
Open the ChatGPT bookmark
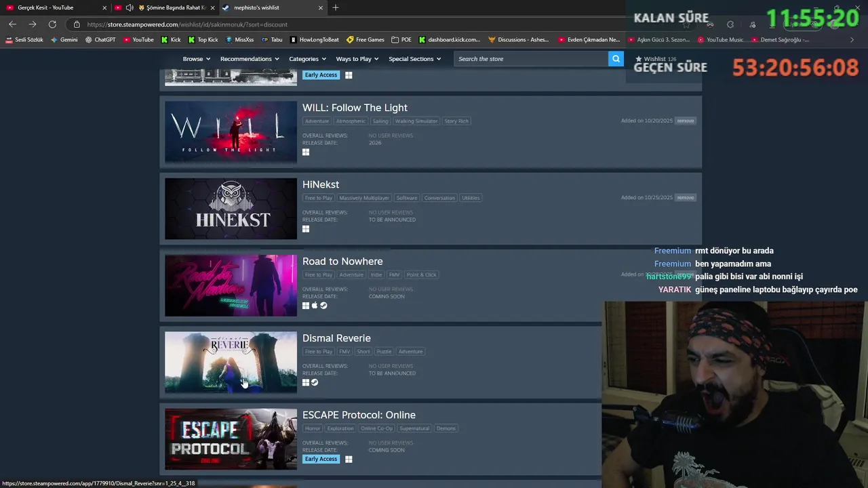click(100, 40)
